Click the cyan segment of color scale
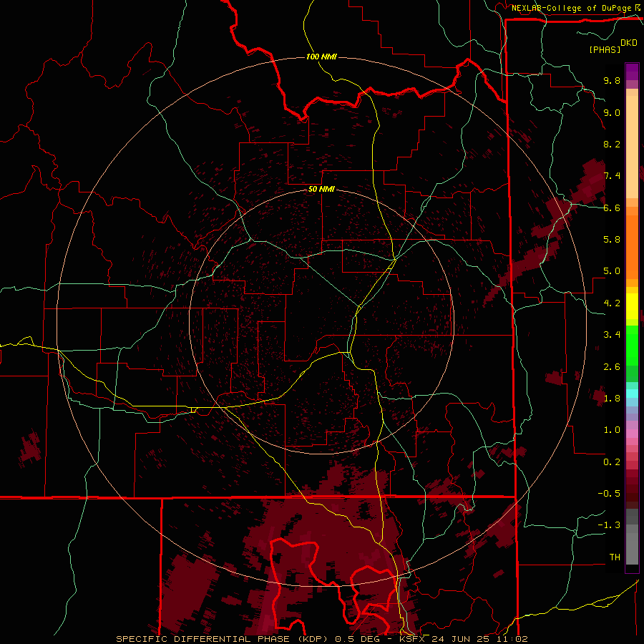This screenshot has width=644, height=644. point(632,393)
